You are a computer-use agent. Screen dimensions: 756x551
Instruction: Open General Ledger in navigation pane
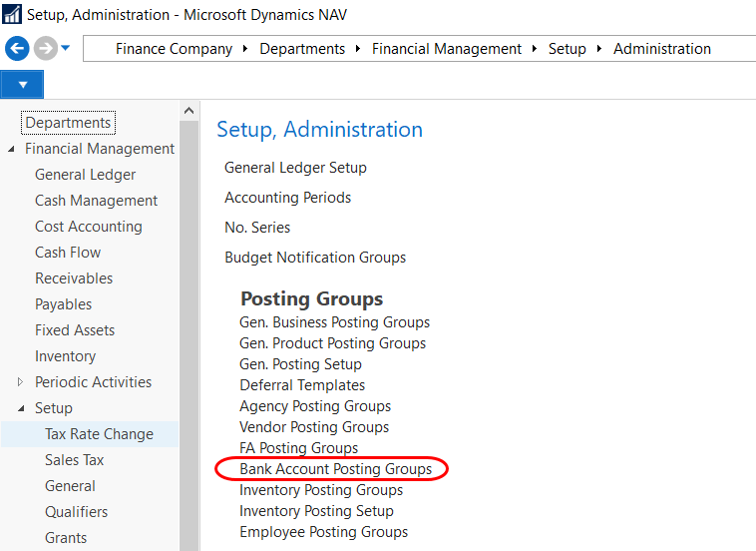point(85,175)
